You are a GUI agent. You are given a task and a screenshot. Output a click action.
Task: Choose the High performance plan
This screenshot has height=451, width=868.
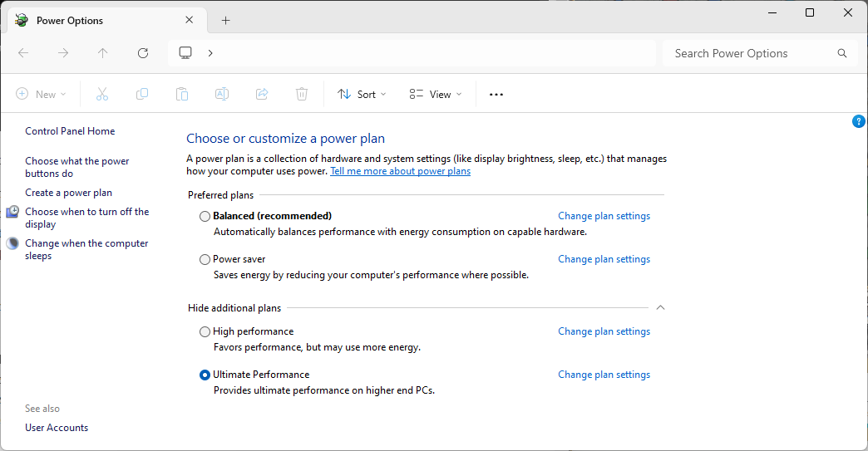coord(205,331)
